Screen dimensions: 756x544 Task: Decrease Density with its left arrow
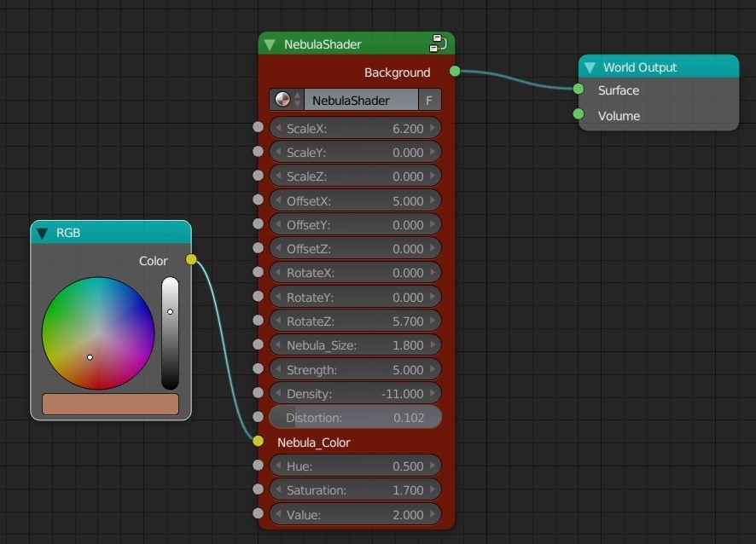[277, 394]
